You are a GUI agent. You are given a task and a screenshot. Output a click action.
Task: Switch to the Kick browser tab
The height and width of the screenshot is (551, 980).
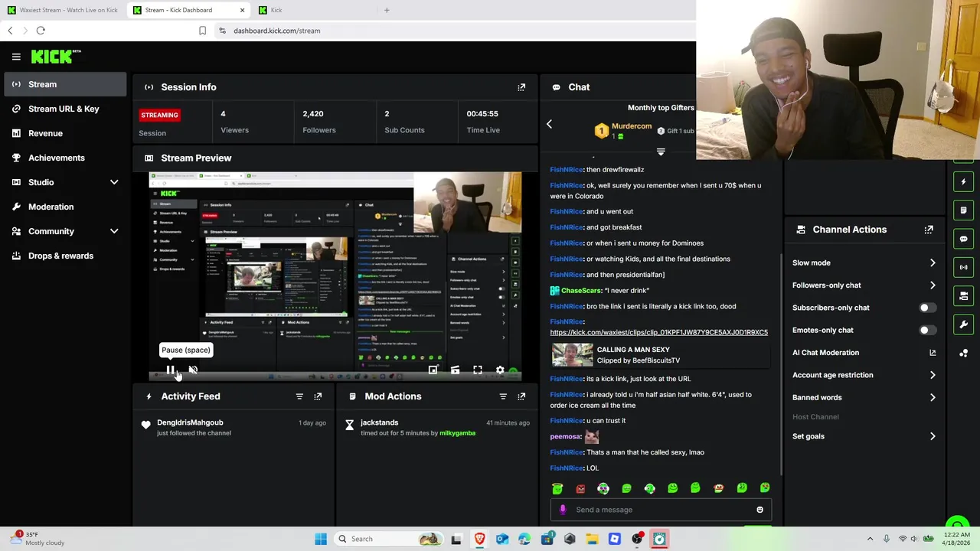(314, 10)
